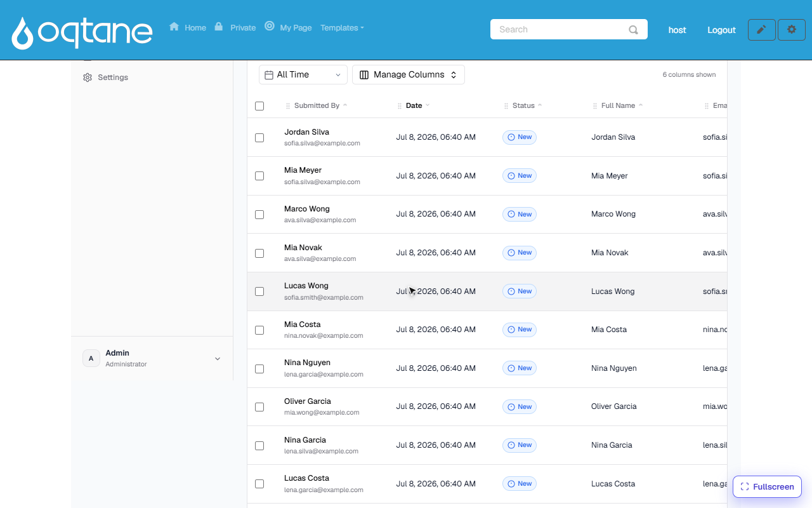Screen dimensions: 812x508
Task: Open My Page in navigation
Action: click(296, 28)
